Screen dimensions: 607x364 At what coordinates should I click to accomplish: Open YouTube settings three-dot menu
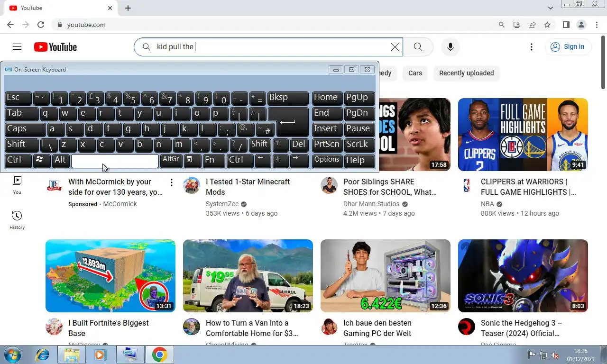tap(532, 47)
